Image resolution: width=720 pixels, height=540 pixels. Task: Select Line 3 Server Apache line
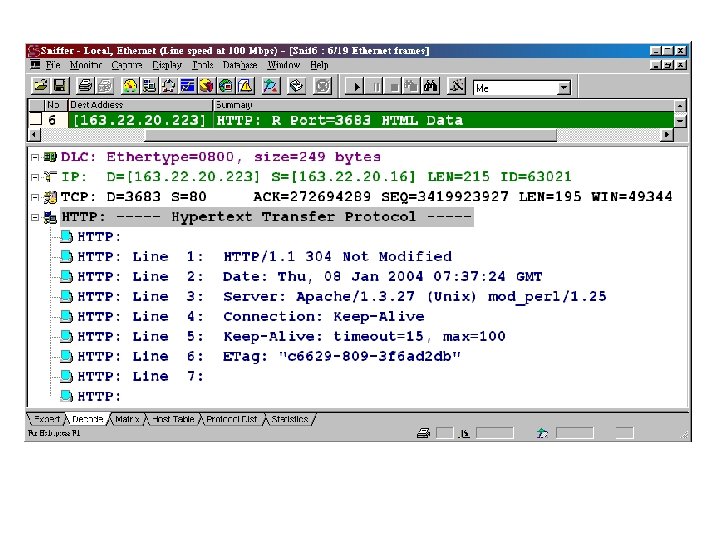point(342,297)
